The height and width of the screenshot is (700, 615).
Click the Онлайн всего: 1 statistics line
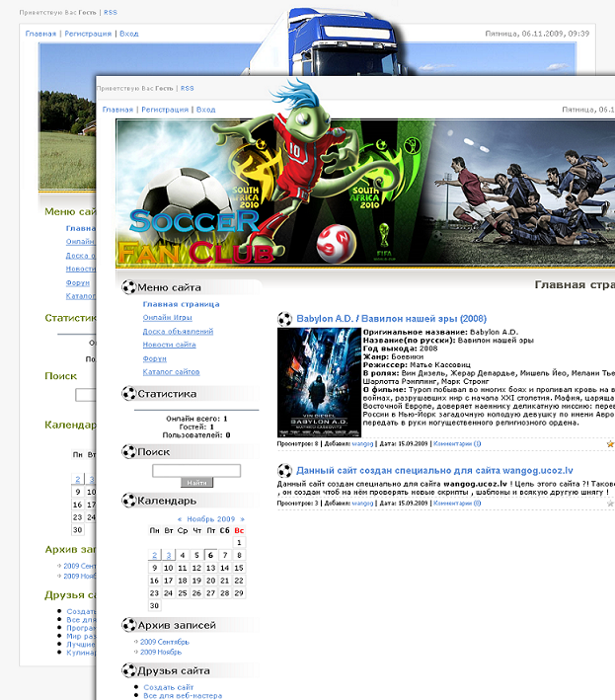pyautogui.click(x=196, y=419)
